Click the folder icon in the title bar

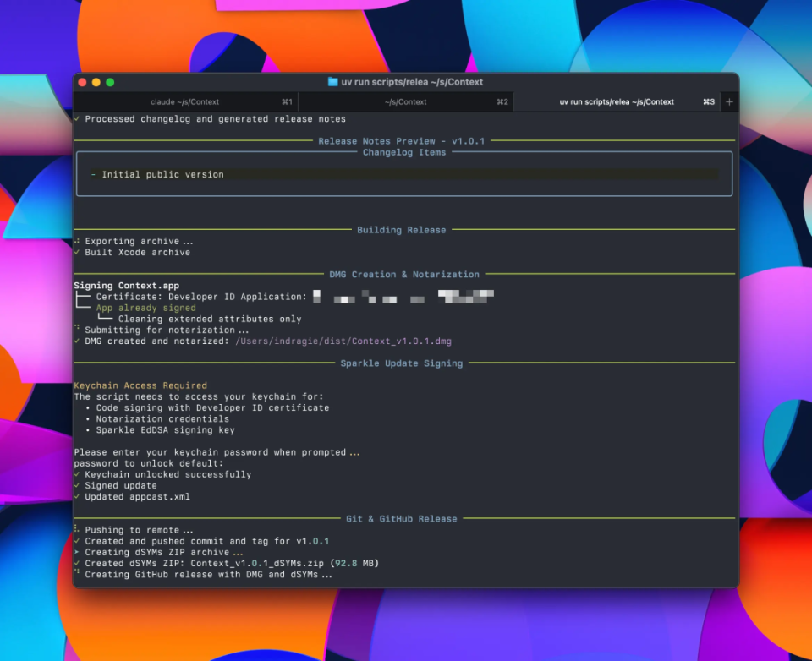click(x=331, y=81)
